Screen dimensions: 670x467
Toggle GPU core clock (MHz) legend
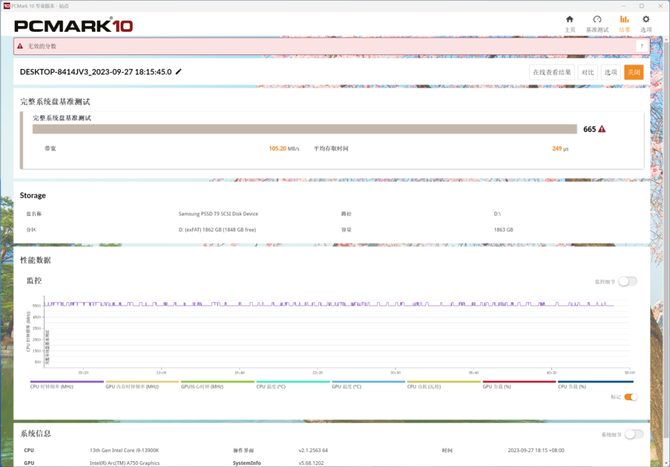click(x=217, y=385)
